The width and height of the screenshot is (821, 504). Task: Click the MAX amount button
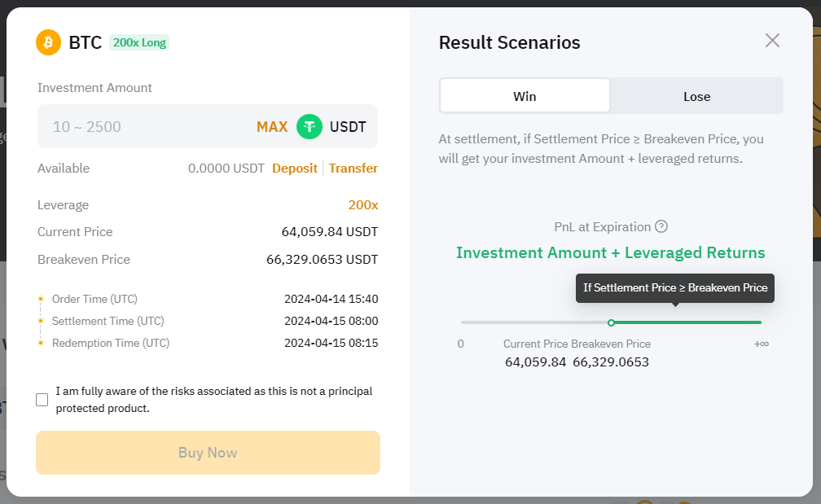pos(272,127)
